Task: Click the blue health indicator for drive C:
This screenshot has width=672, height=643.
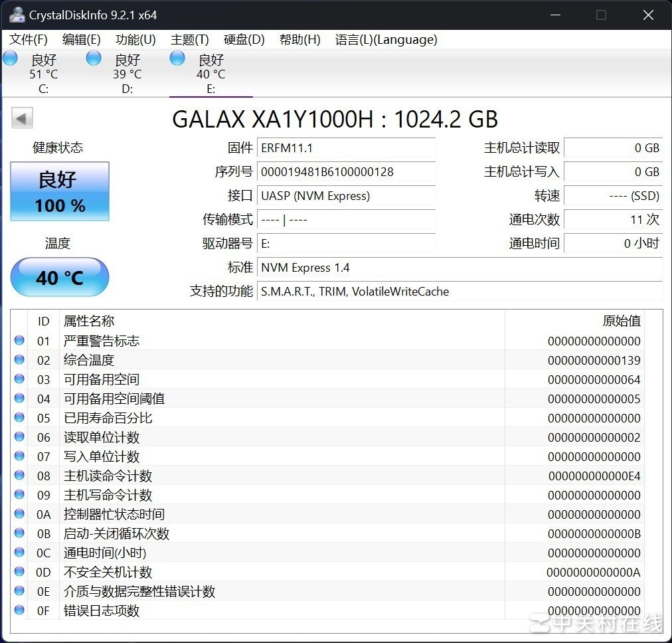Action: [x=10, y=58]
